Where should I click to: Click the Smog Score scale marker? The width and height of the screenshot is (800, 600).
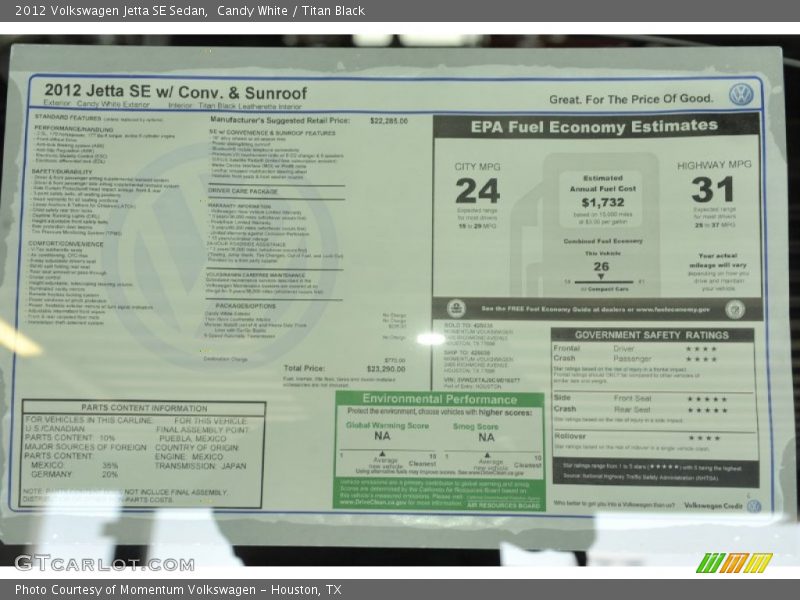487,455
